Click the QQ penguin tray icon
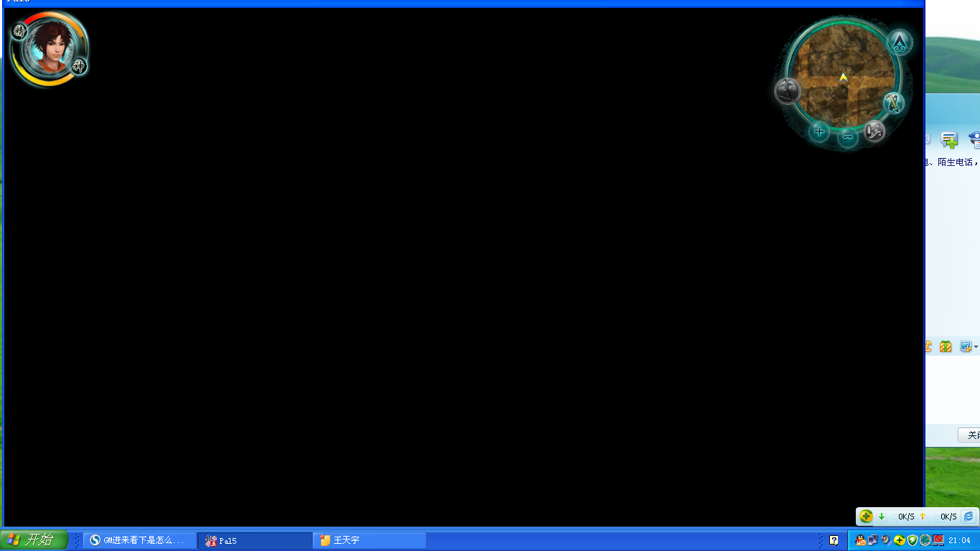This screenshot has width=980, height=551. [860, 540]
